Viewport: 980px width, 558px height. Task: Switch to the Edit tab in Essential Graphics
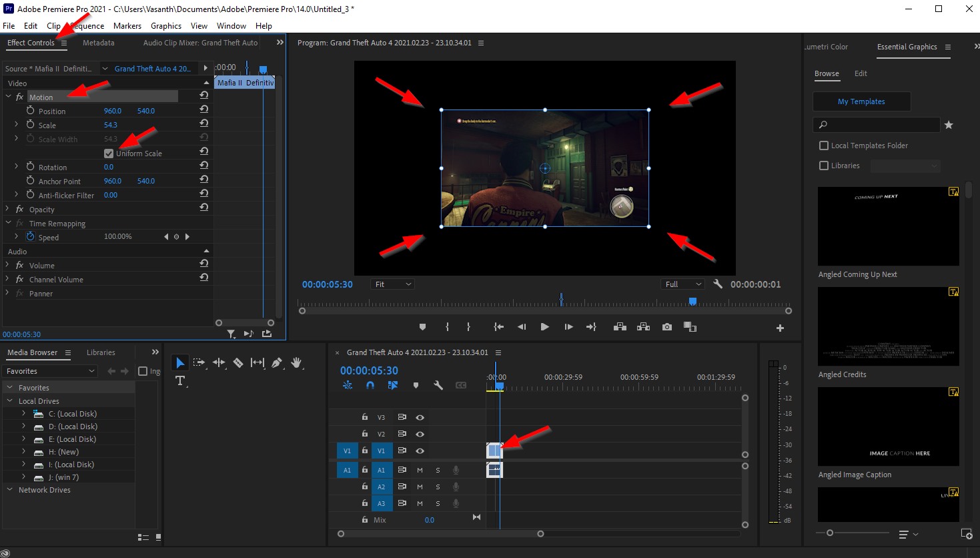[861, 73]
